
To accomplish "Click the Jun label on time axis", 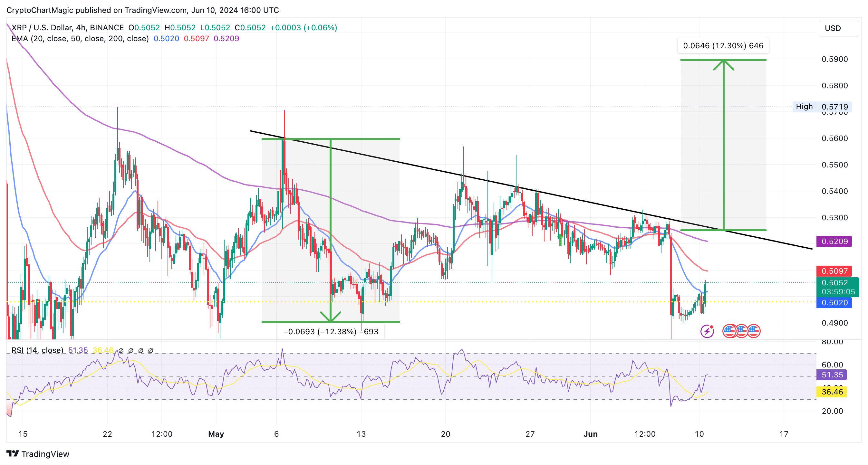I will click(590, 434).
